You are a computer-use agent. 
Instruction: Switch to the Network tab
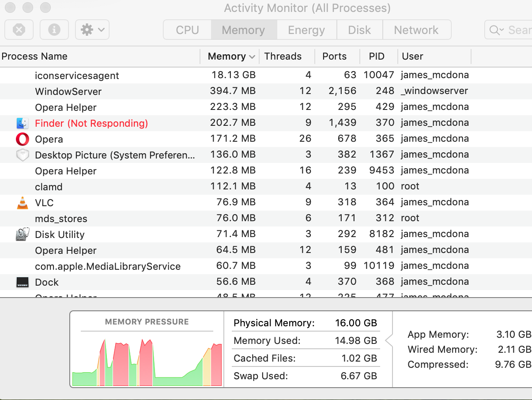pos(416,30)
